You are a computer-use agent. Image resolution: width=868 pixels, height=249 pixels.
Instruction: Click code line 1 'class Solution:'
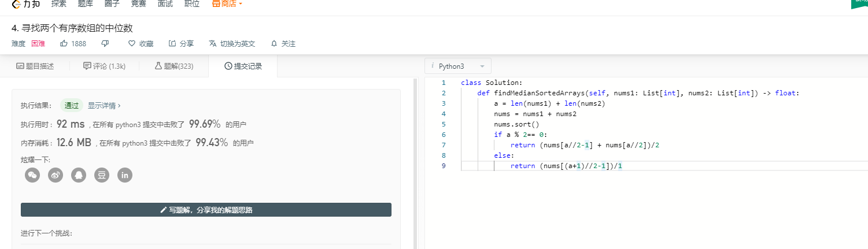[492, 83]
